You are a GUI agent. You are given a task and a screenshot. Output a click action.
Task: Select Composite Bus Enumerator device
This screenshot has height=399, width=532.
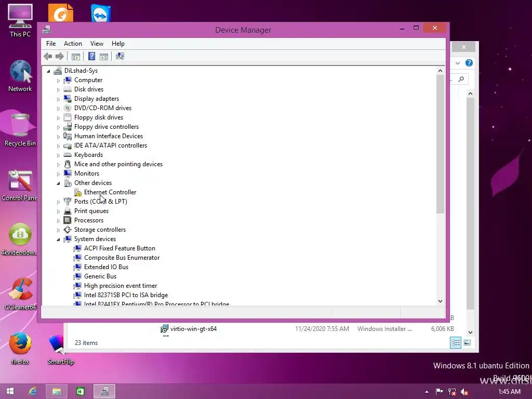122,258
